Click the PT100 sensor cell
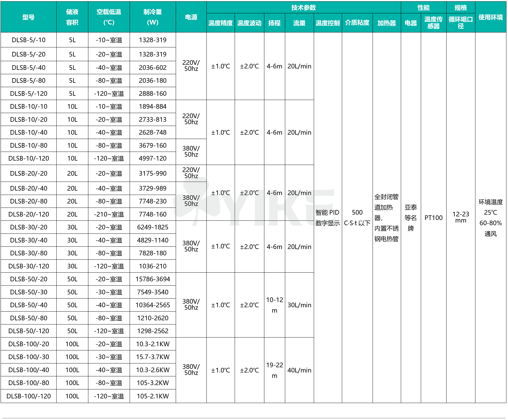Image resolution: width=508 pixels, height=420 pixels. tap(433, 218)
